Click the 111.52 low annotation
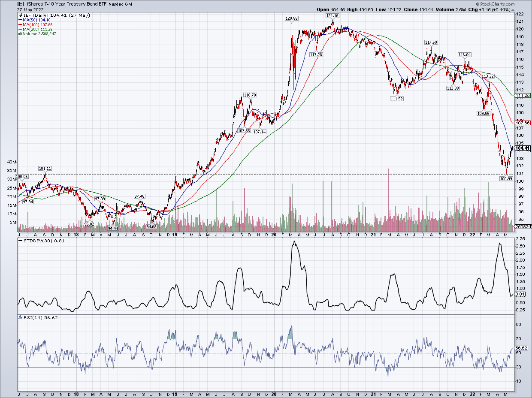The image size is (532, 398). 397,99
